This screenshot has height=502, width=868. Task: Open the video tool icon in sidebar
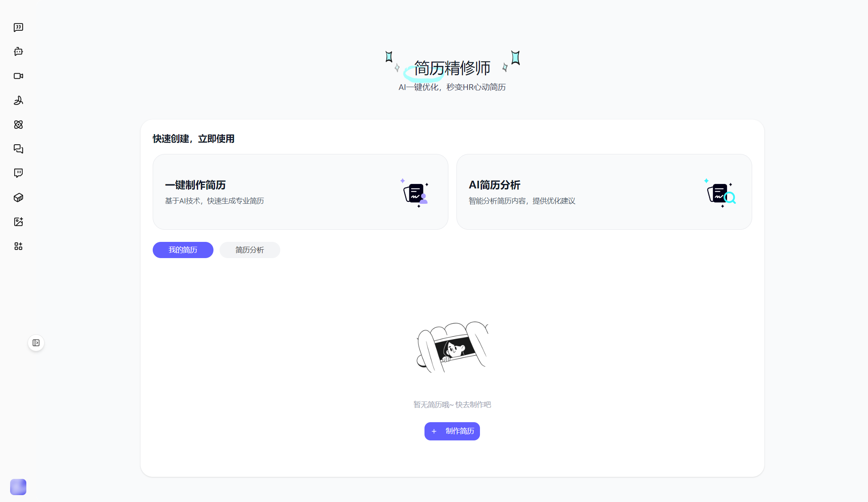18,76
